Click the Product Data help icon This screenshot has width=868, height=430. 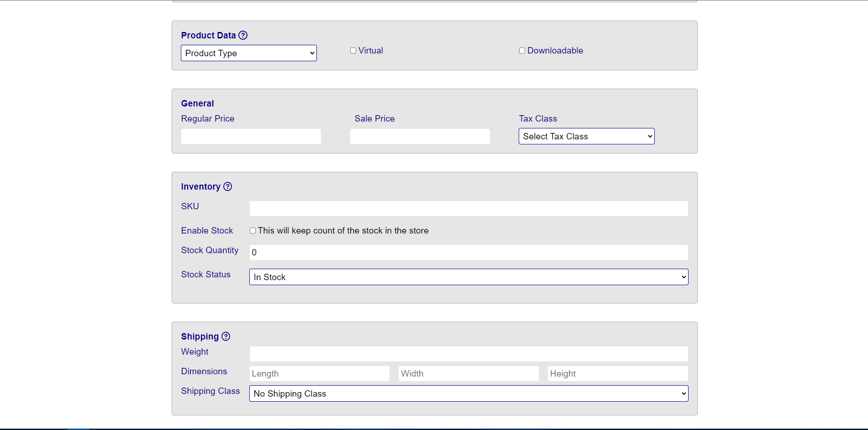243,35
